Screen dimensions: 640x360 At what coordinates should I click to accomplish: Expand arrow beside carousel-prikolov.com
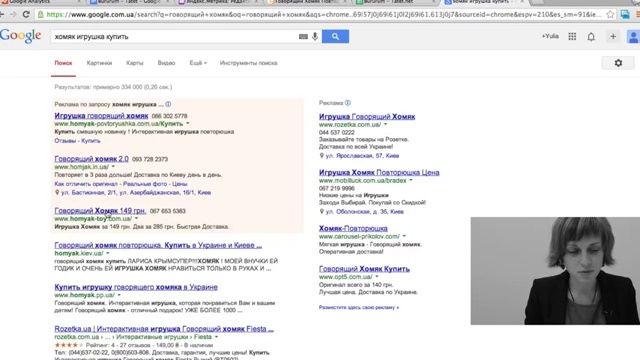404,236
